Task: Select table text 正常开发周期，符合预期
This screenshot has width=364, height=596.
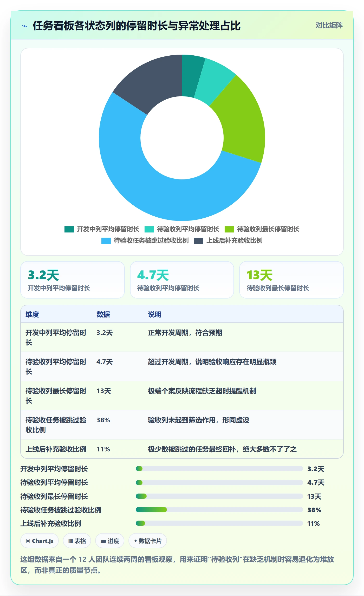Action: tap(185, 333)
